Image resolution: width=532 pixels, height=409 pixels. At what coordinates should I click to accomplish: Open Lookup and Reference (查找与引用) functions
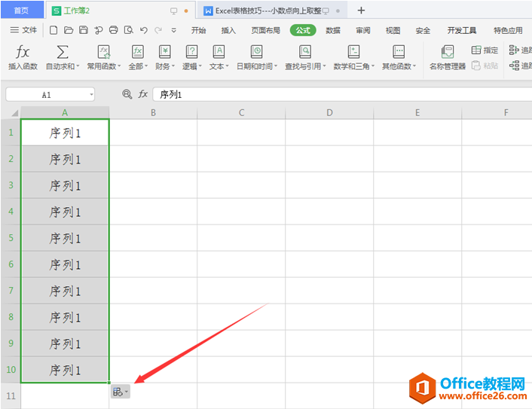click(305, 57)
